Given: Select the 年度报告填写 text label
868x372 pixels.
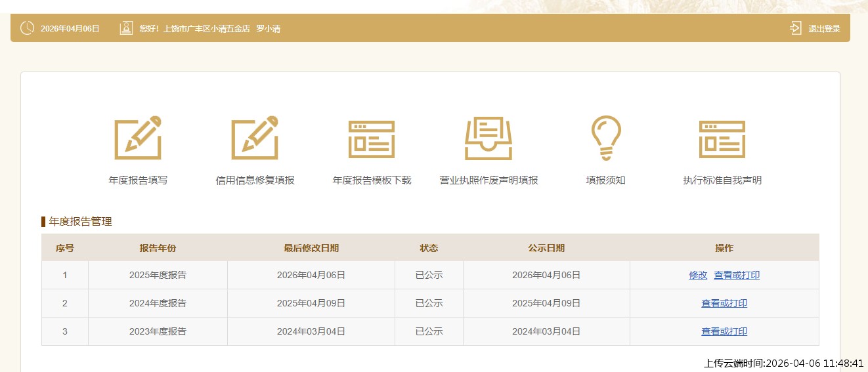Looking at the screenshot, I should point(138,180).
